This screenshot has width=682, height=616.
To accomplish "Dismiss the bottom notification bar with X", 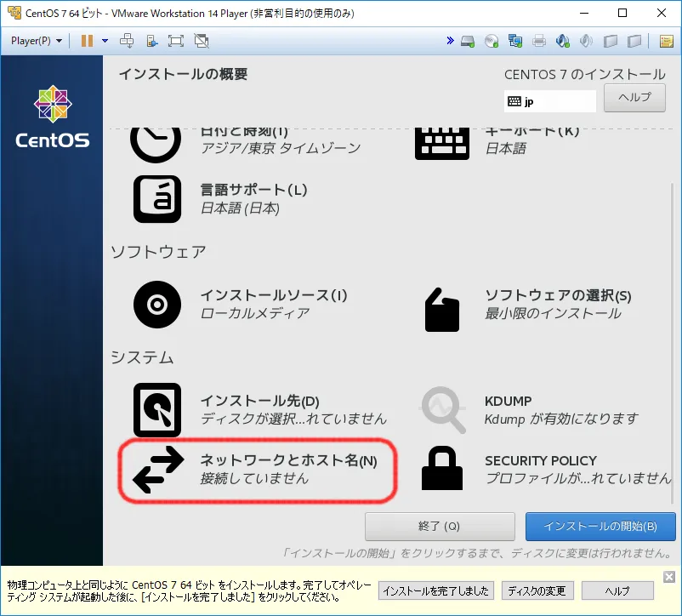I will point(669,577).
